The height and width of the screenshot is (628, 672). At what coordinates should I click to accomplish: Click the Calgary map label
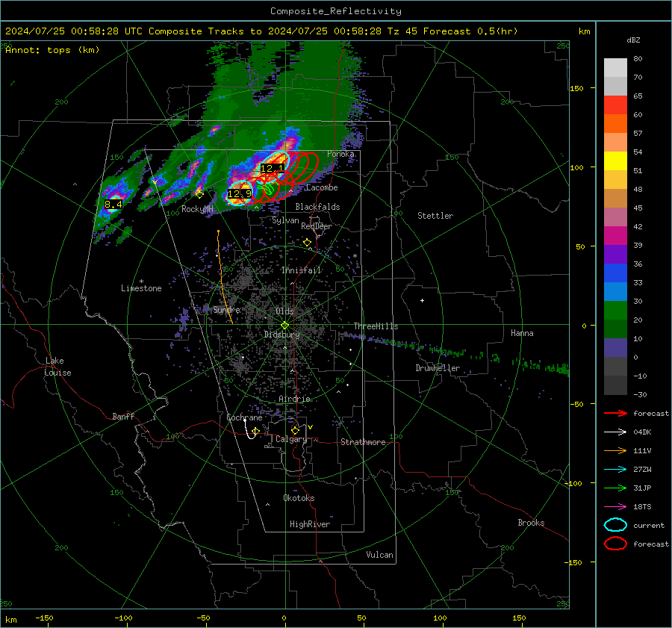click(x=291, y=439)
